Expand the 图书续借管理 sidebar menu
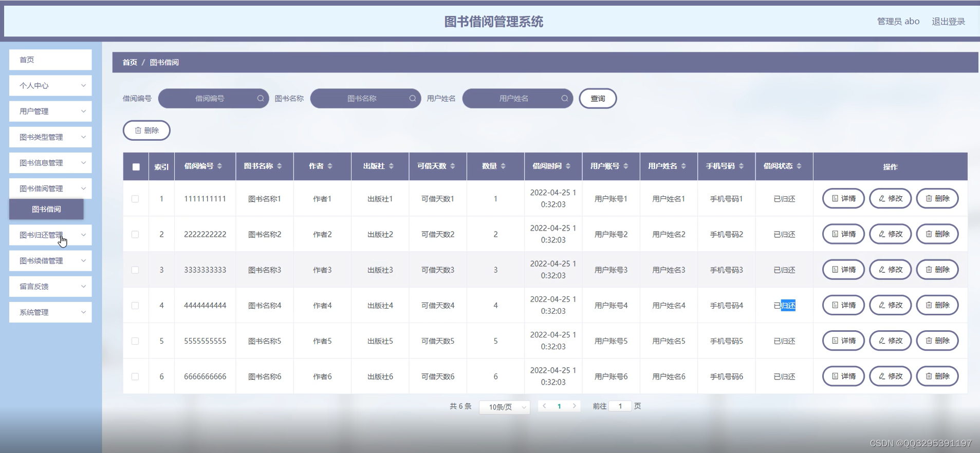Screen dimensions: 980x453 tap(50, 261)
